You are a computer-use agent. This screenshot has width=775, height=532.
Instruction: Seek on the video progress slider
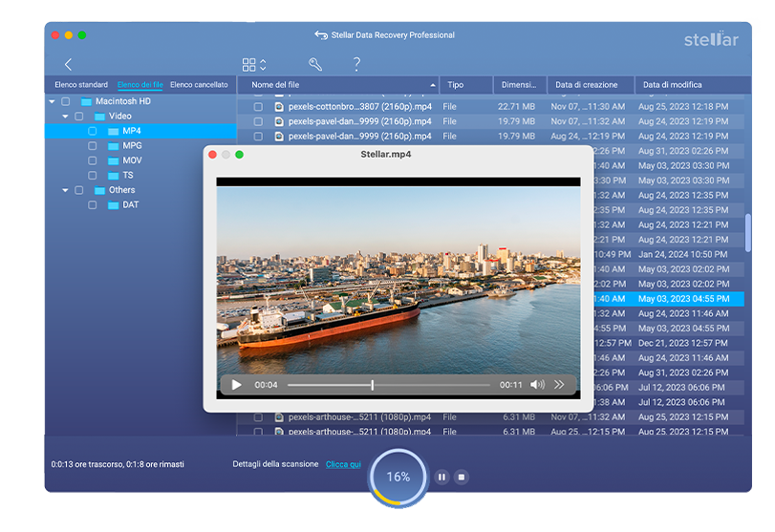(x=389, y=385)
